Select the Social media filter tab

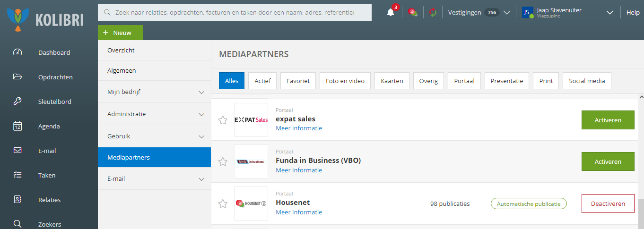coord(587,81)
